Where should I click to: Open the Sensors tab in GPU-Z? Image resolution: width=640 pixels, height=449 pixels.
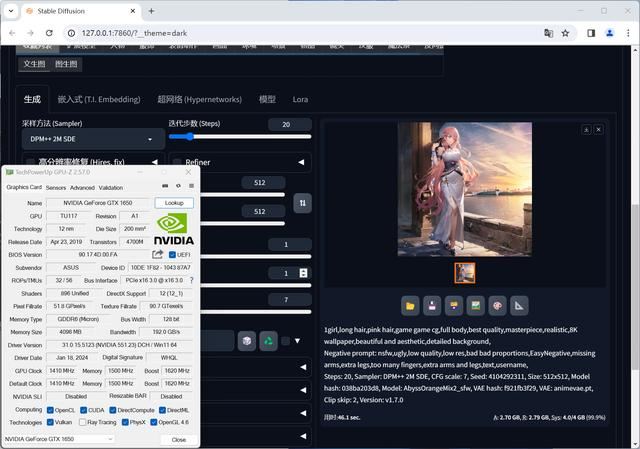[56, 188]
